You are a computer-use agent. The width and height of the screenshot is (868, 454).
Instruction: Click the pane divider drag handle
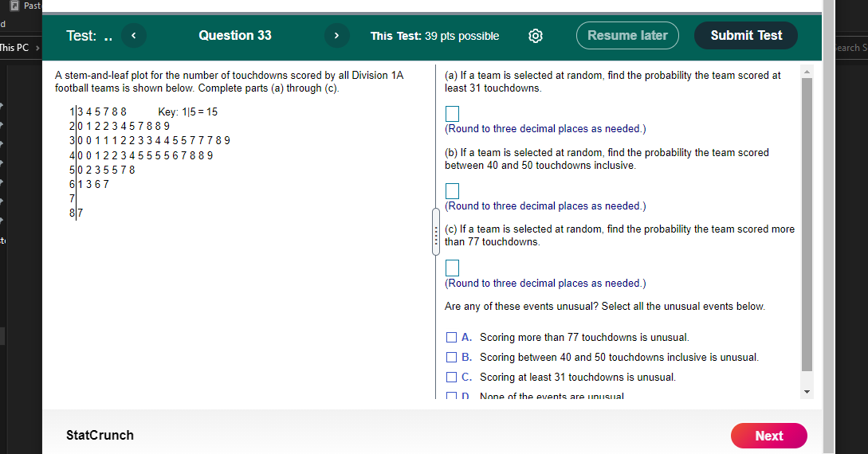pyautogui.click(x=436, y=232)
